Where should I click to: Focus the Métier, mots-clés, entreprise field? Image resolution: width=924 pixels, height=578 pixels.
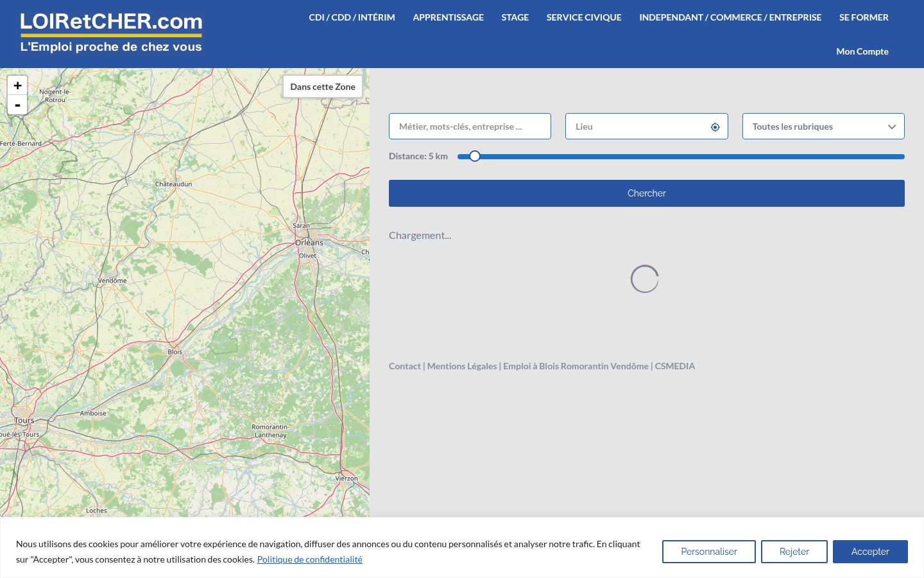click(x=470, y=127)
